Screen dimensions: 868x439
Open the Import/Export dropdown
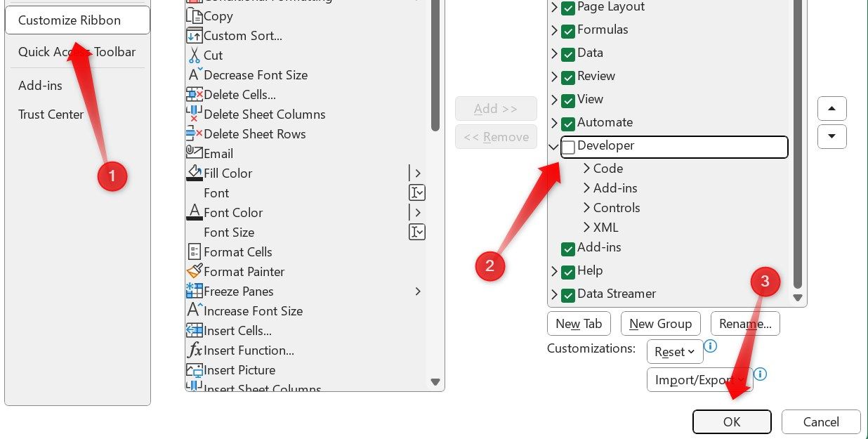click(x=699, y=380)
